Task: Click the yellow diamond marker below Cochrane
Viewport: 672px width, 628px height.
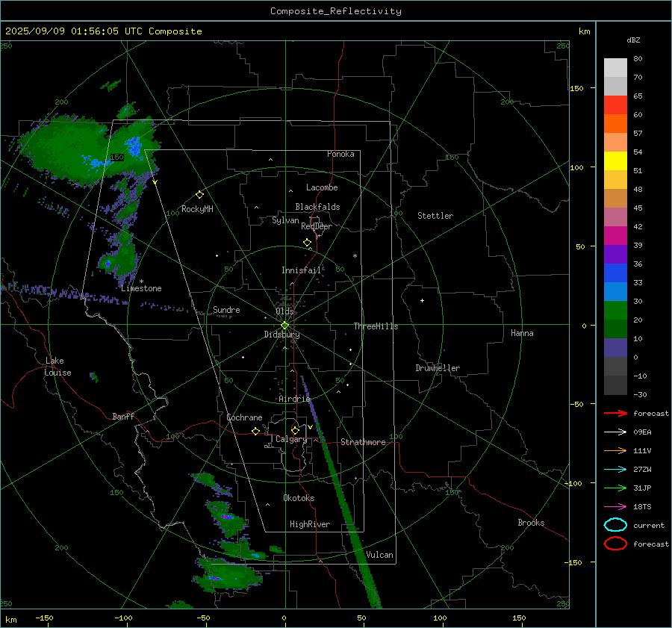Action: tap(255, 432)
